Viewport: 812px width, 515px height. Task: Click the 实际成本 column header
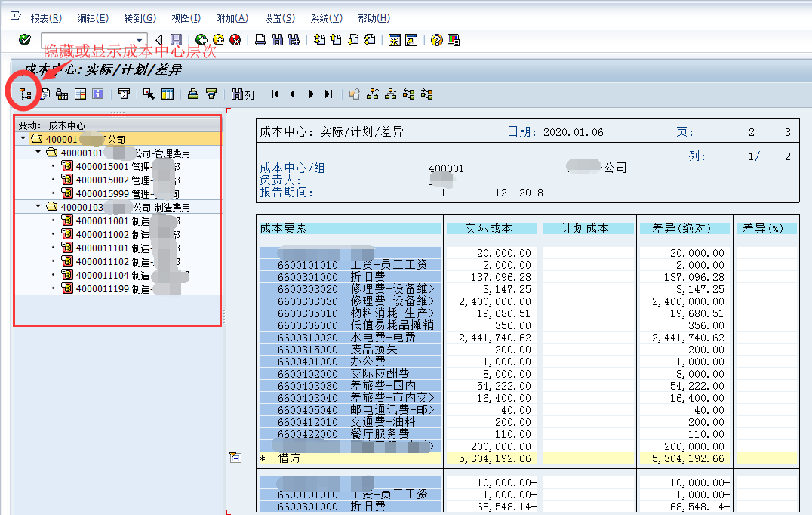point(491,229)
